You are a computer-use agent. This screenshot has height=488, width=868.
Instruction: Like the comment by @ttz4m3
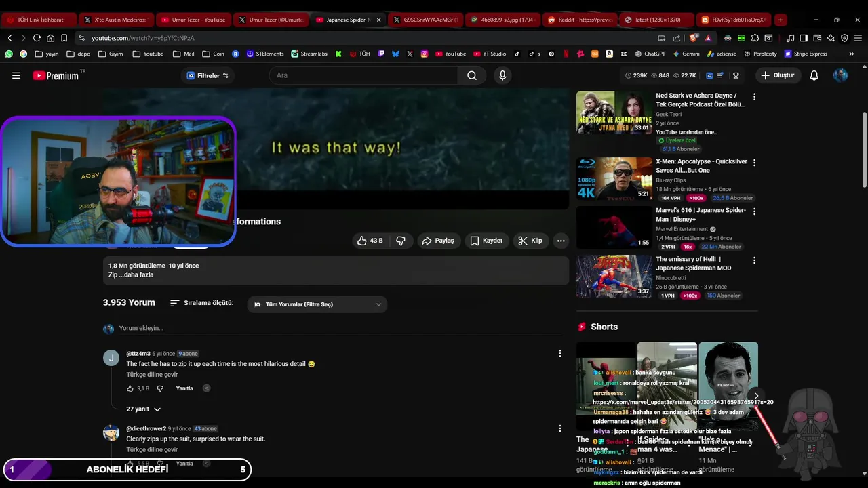(x=130, y=388)
